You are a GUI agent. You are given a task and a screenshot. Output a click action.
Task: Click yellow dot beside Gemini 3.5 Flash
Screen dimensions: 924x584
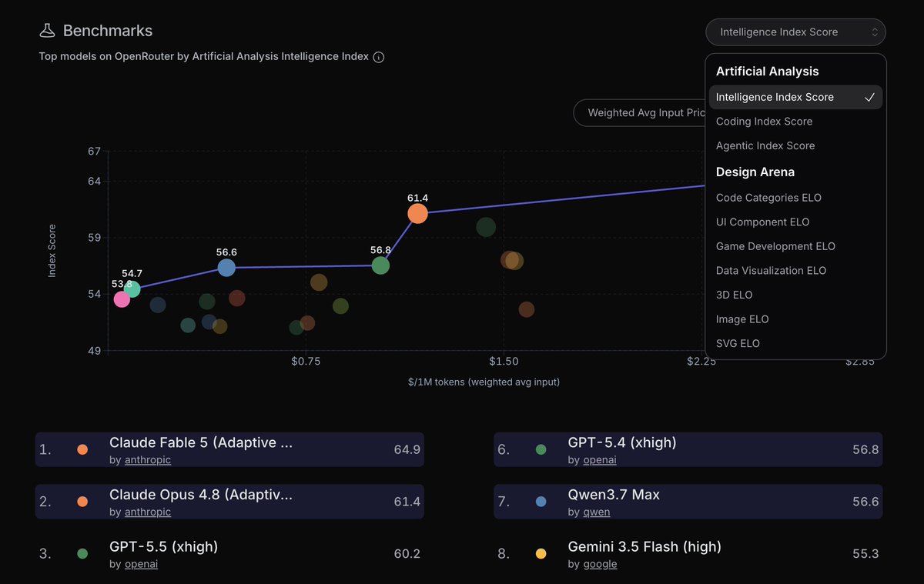click(541, 554)
